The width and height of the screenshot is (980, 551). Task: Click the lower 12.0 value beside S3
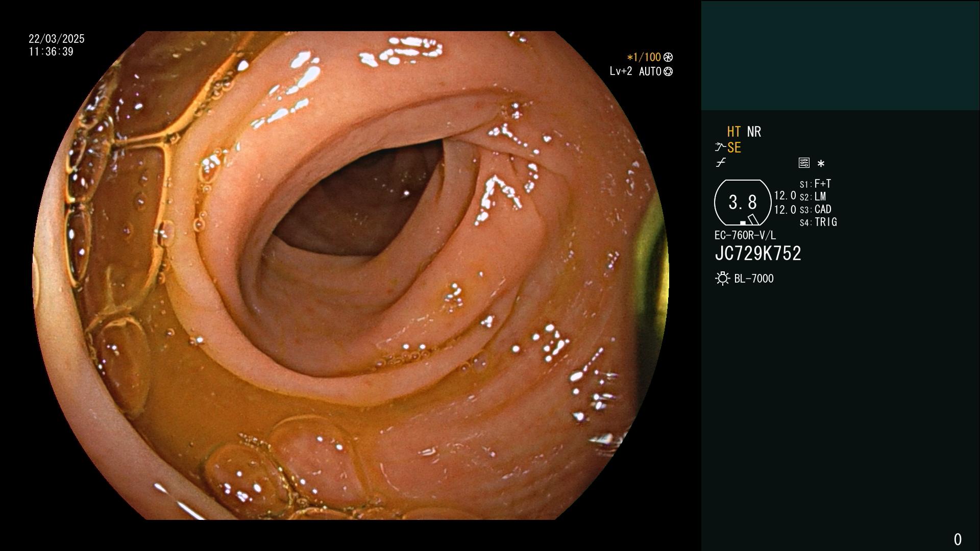[785, 210]
